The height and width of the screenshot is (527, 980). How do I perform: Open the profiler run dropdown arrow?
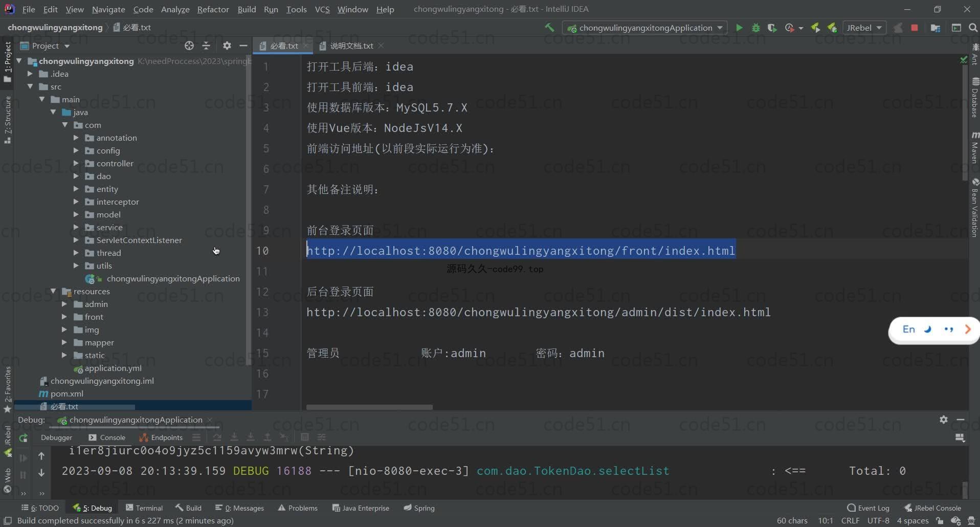point(801,28)
